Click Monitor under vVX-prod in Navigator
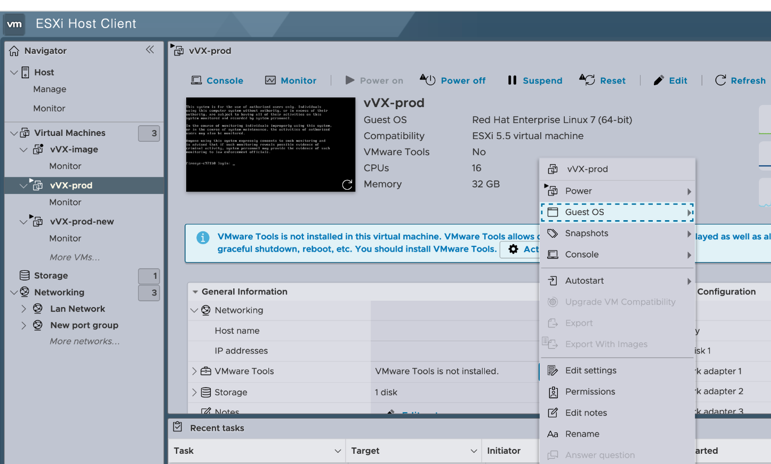This screenshot has height=464, width=771. tap(65, 203)
